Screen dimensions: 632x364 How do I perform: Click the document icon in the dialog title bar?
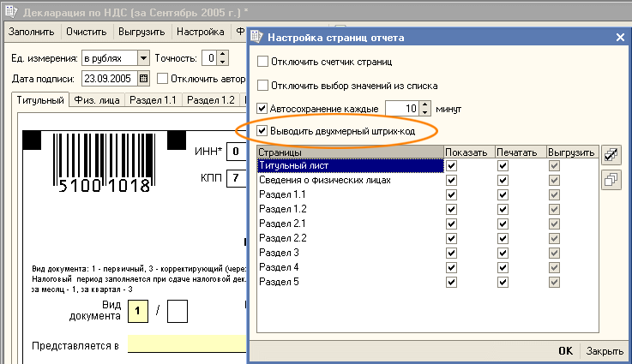coord(257,38)
